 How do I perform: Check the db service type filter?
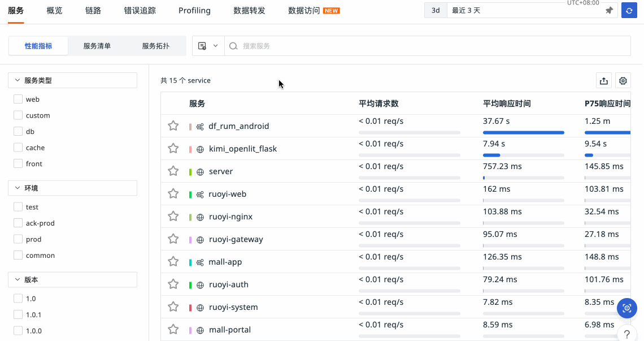point(18,131)
